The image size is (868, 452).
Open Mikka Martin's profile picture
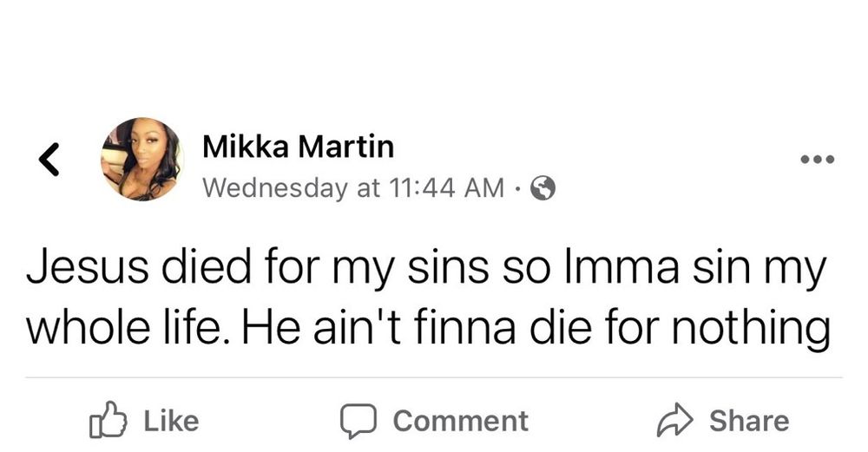click(x=142, y=159)
